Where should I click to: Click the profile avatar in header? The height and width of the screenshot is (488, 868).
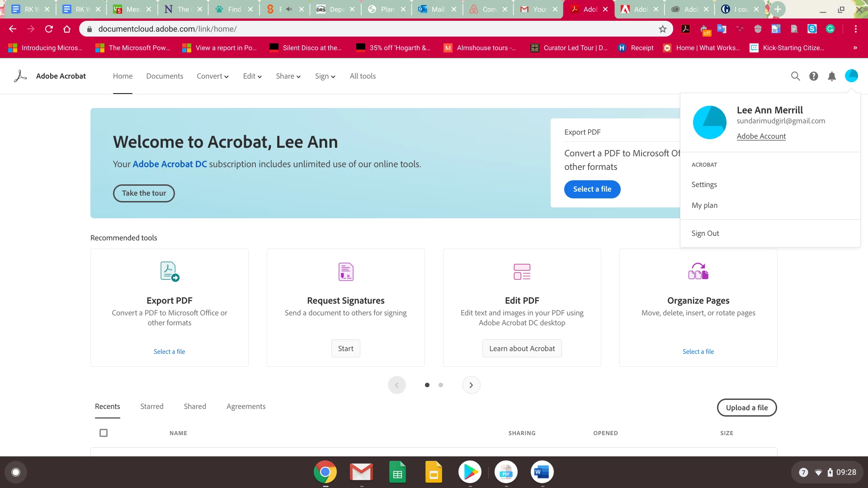coord(851,76)
